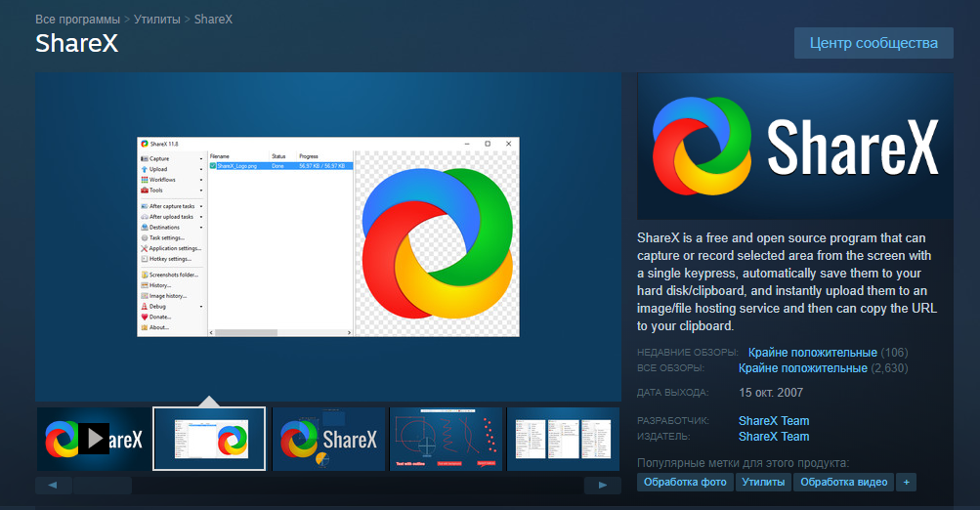Screen dimensions: 980x510
Task: Expand After capture tasks in screenshot
Action: [x=172, y=206]
